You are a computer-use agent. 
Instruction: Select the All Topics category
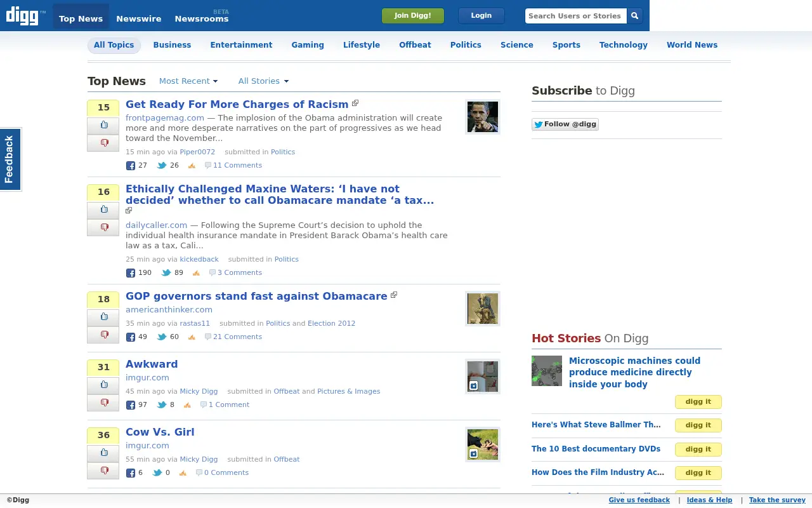(114, 45)
